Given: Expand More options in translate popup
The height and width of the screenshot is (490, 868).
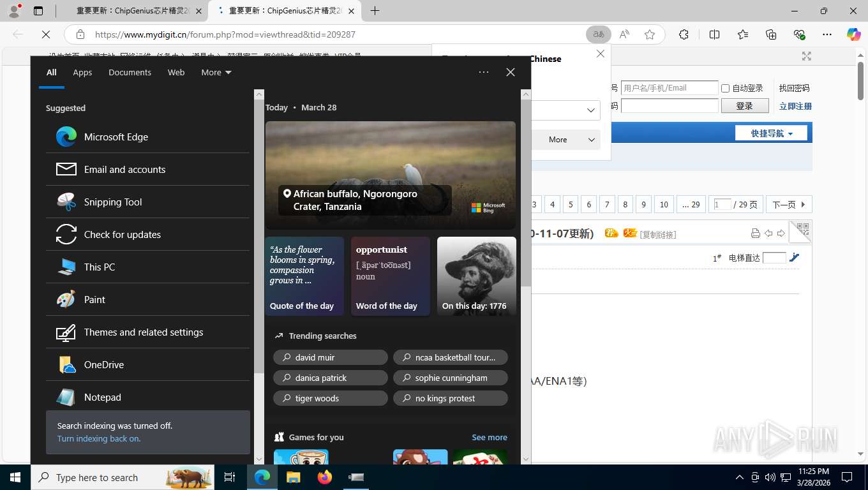Looking at the screenshot, I should [x=565, y=139].
